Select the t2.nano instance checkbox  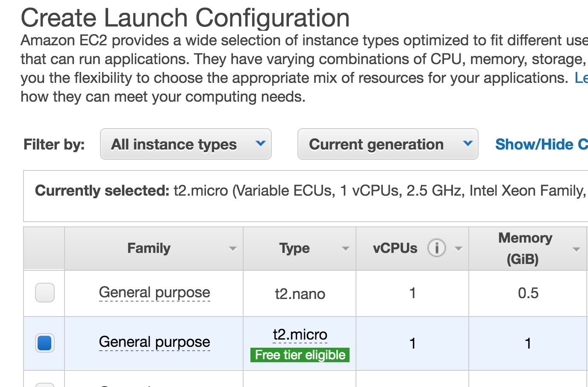tap(45, 293)
